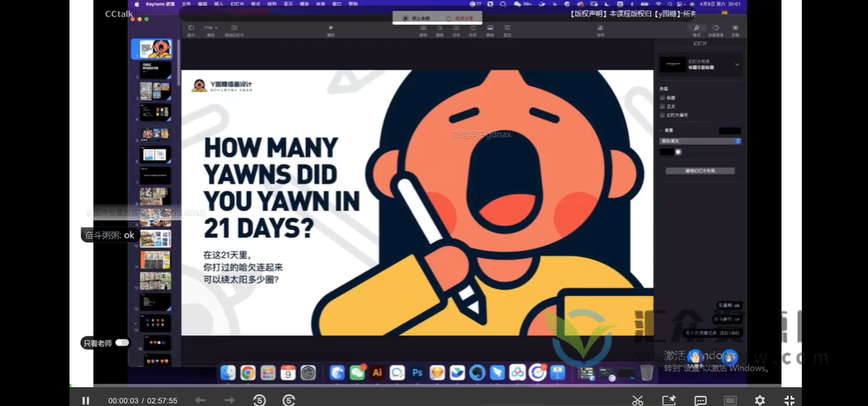Click the 编辑幻灯片布局 button

[x=699, y=170]
